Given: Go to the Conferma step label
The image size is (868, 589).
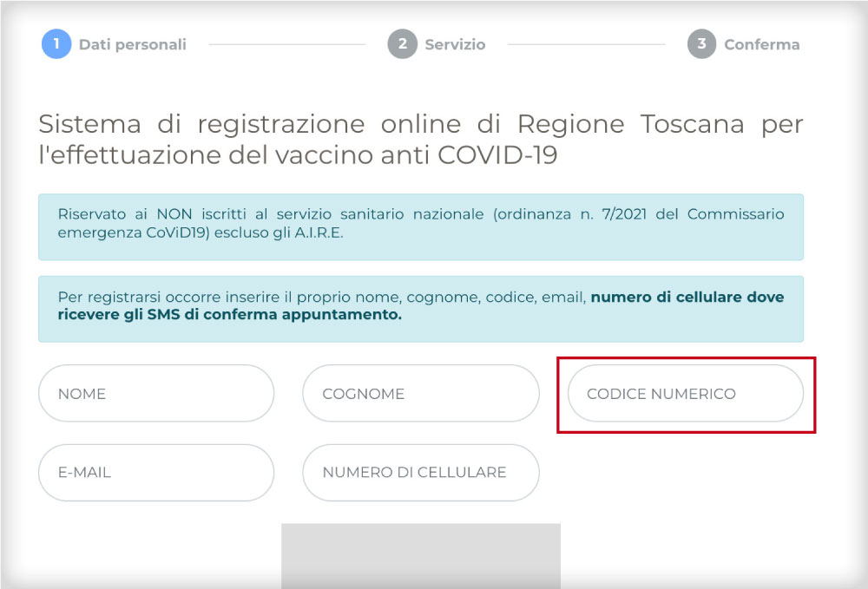Looking at the screenshot, I should (762, 44).
